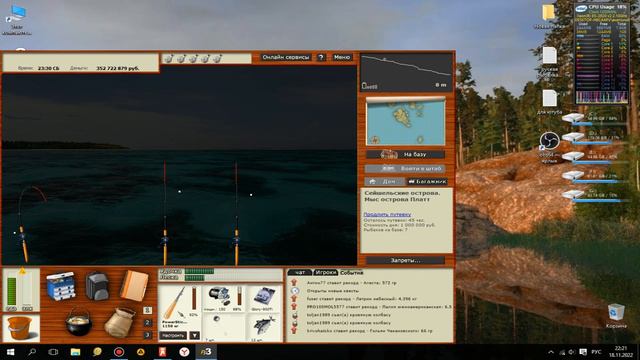Open the tackle box
Image resolution: width=640 pixels, height=360 pixels.
[x=61, y=287]
